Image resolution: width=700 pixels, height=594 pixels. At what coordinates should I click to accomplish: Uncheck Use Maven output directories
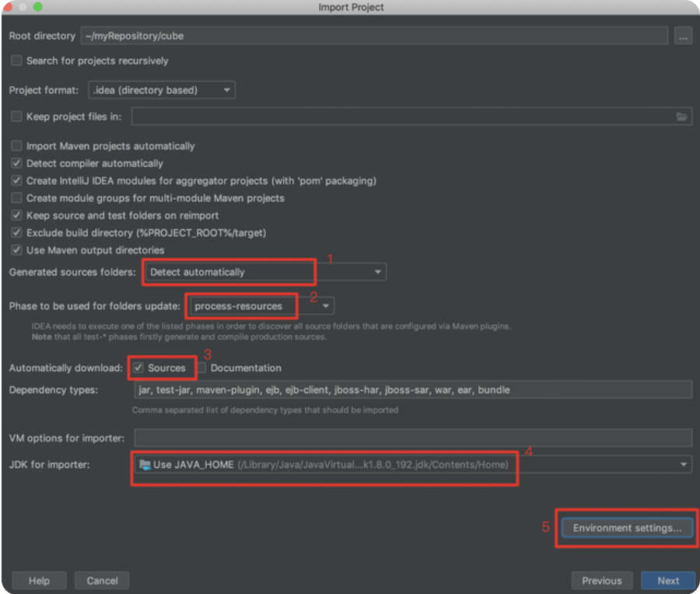point(16,250)
